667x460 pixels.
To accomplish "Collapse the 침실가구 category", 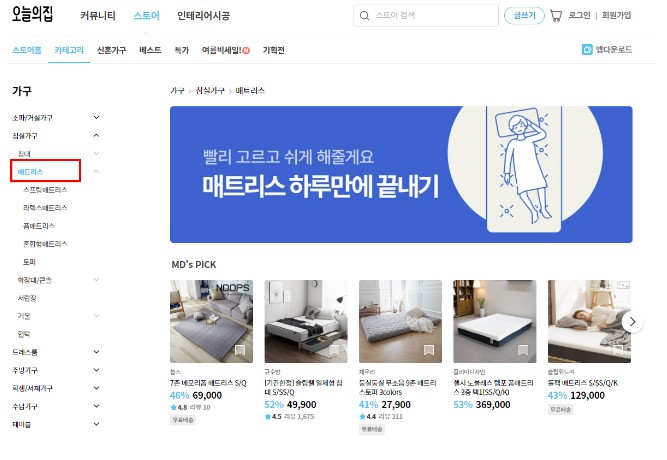I will 97,135.
